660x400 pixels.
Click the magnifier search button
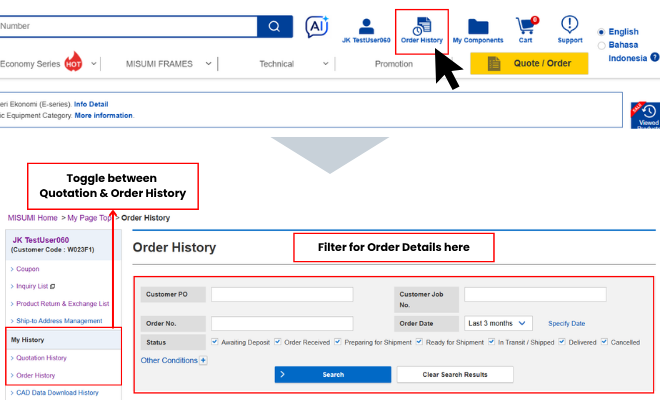click(274, 27)
